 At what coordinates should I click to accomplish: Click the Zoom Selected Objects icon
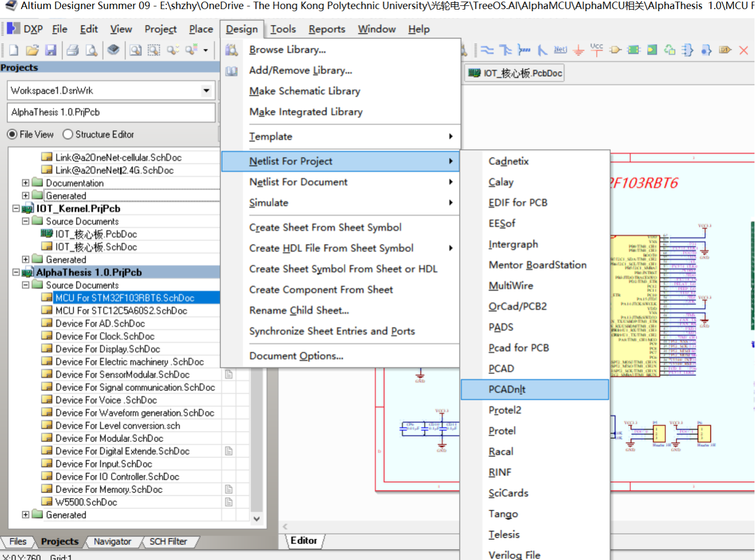pyautogui.click(x=173, y=50)
